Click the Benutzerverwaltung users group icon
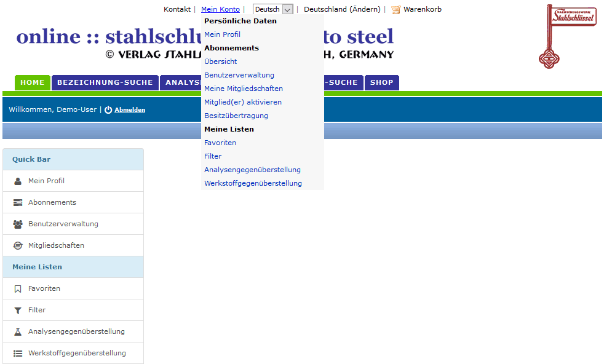This screenshot has width=604, height=364. tap(18, 224)
